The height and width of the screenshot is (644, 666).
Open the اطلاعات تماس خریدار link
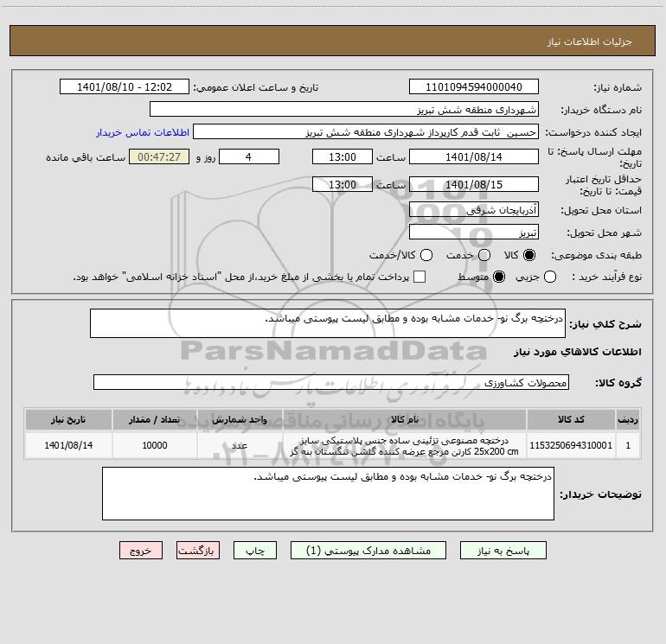[143, 132]
